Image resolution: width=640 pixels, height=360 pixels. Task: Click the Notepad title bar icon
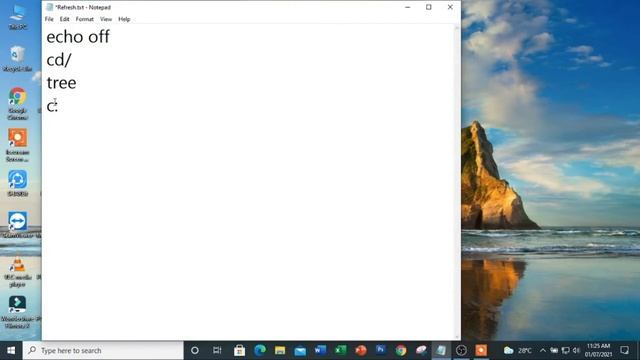pyautogui.click(x=50, y=7)
